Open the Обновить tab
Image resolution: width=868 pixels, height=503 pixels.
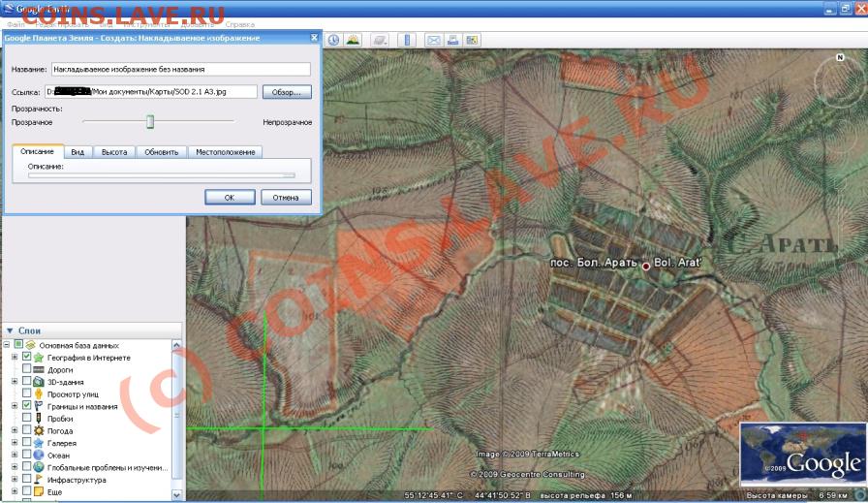pos(161,152)
